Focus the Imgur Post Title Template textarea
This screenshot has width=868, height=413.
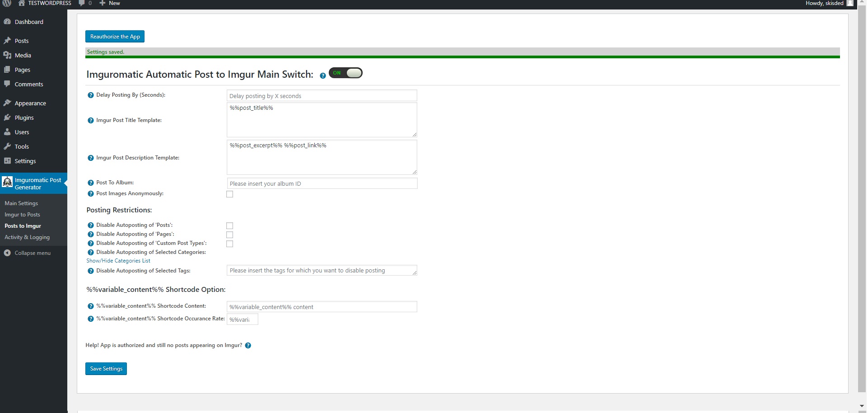pos(322,120)
